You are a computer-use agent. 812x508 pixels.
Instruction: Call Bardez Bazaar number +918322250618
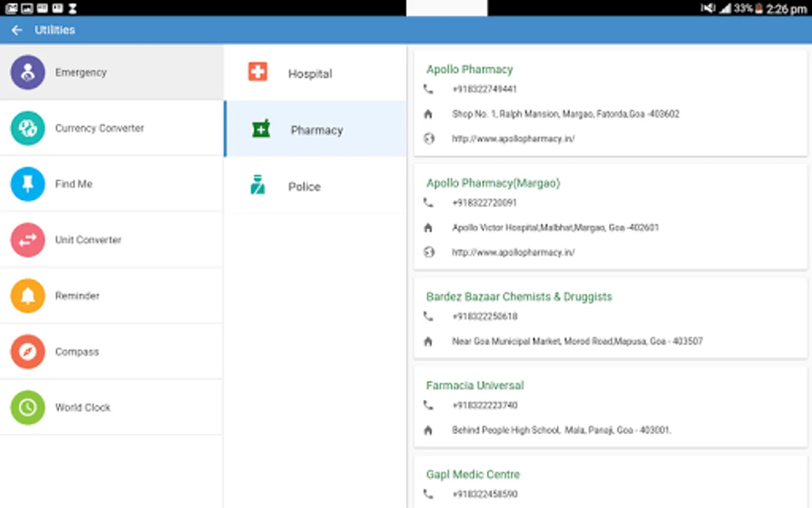coord(484,317)
